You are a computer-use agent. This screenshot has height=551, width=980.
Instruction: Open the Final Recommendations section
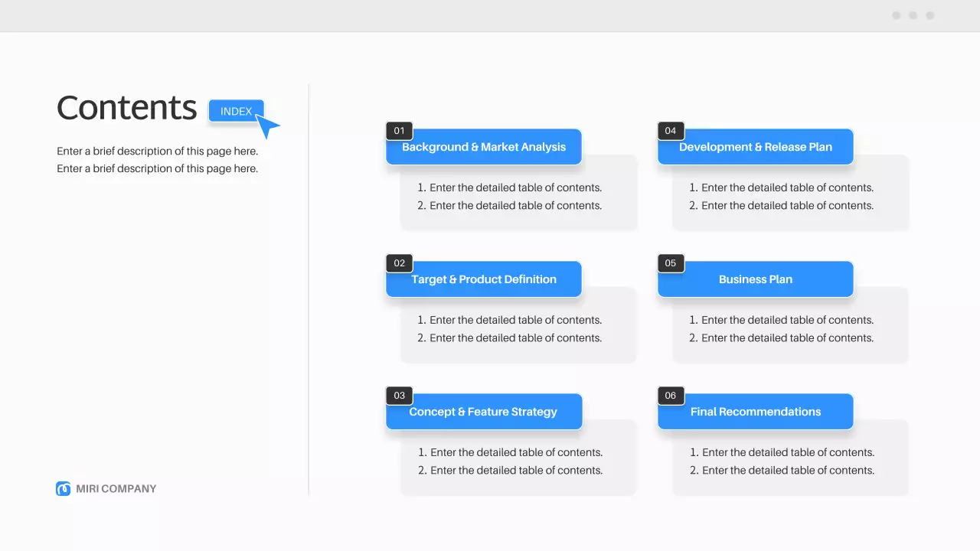(756, 412)
